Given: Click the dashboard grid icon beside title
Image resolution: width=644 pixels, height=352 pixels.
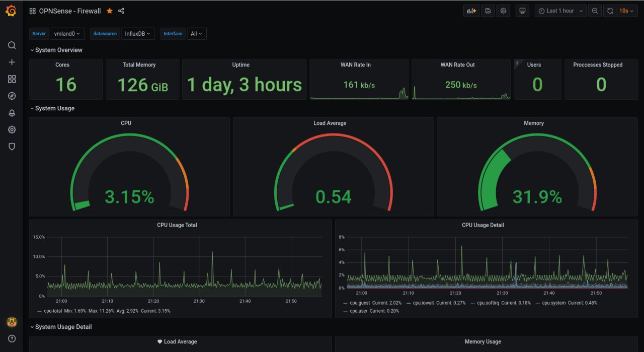Looking at the screenshot, I should [33, 11].
